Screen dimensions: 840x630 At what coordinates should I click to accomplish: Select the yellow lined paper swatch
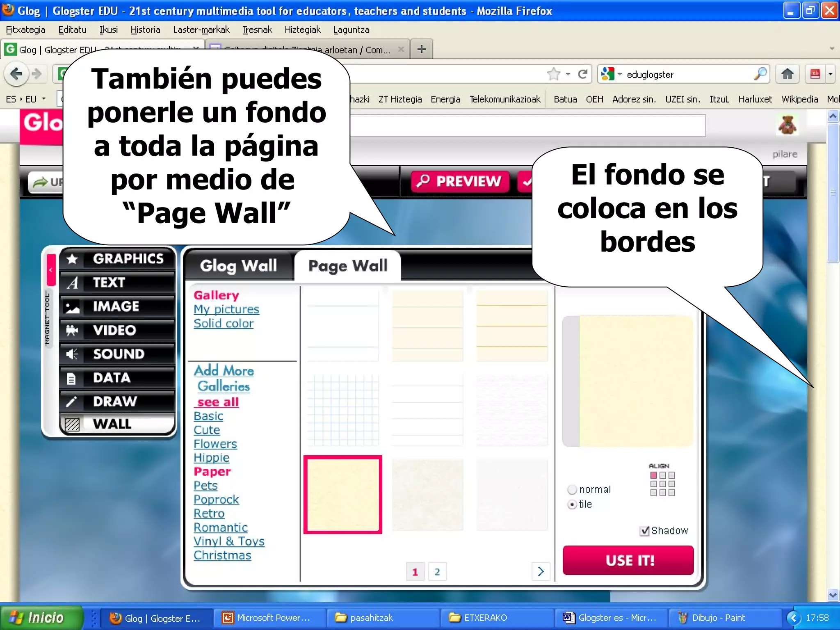coord(512,326)
